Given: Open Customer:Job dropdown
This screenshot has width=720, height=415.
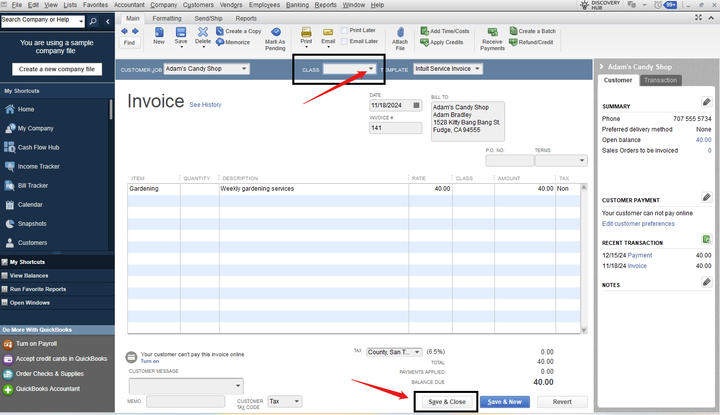Looking at the screenshot, I should click(244, 69).
